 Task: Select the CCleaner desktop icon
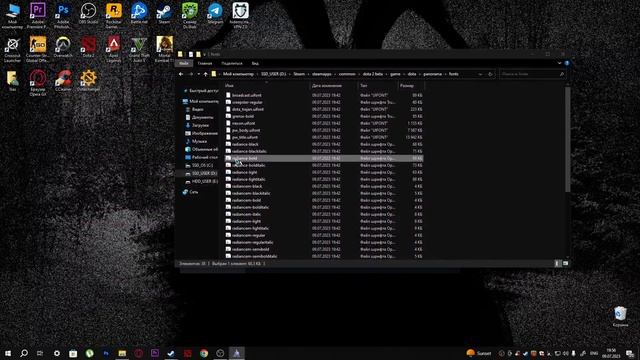tap(63, 81)
